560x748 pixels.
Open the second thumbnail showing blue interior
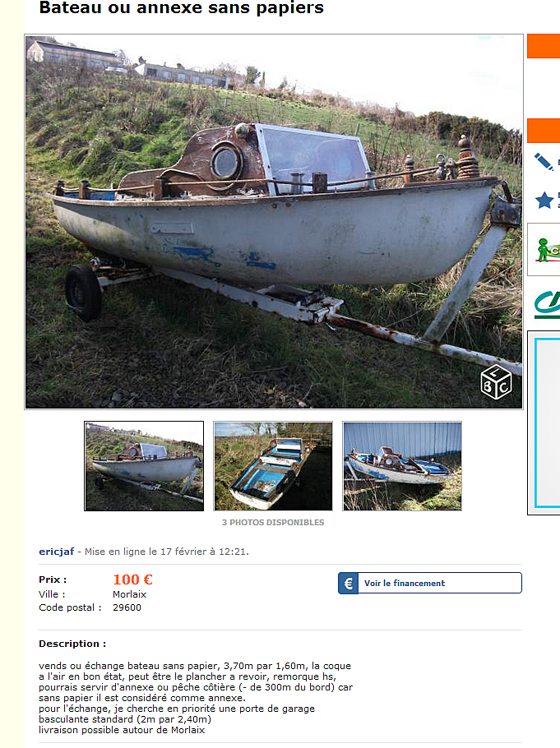click(273, 466)
